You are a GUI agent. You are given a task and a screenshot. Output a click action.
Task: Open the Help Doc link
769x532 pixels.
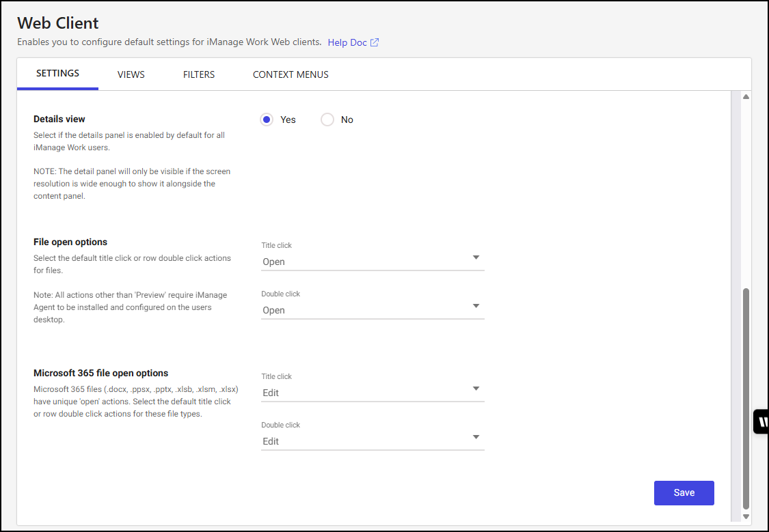tap(347, 42)
